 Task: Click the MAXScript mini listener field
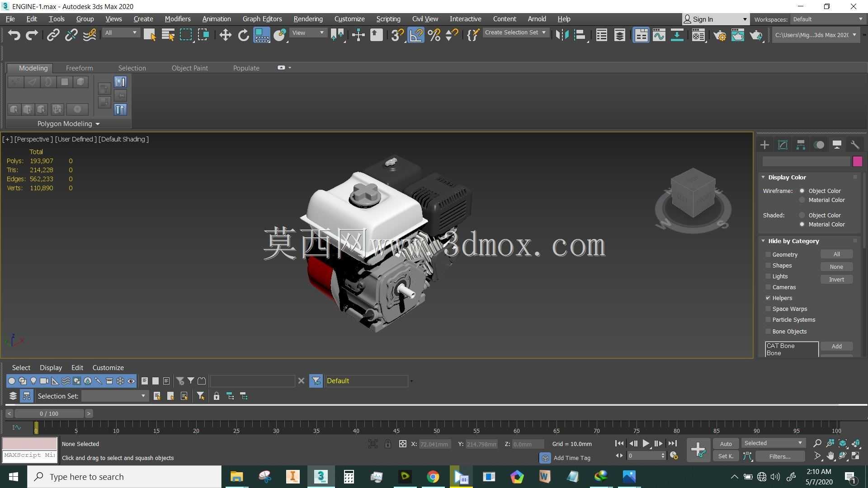tap(29, 455)
